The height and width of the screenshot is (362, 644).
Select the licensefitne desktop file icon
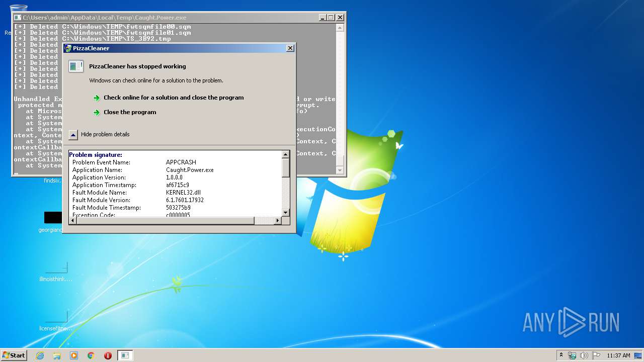coord(55,320)
